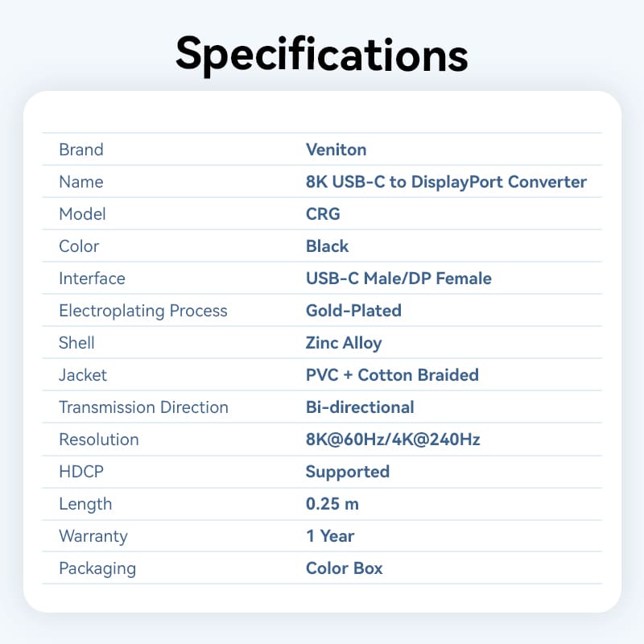Click the Name row label
Screen dimensions: 644x644
tap(81, 182)
